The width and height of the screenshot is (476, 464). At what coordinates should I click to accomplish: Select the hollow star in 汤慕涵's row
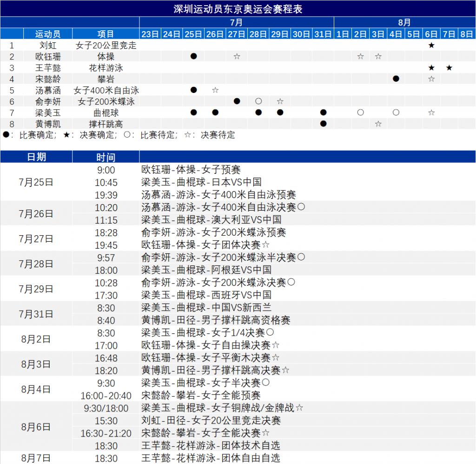tap(215, 90)
